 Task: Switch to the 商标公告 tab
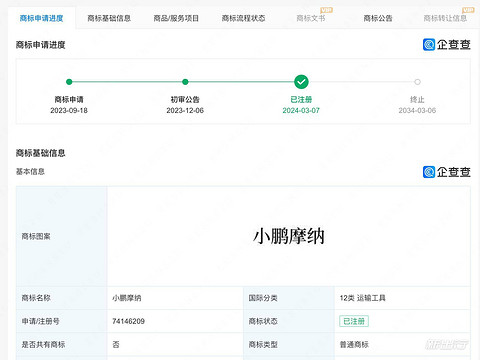point(378,18)
